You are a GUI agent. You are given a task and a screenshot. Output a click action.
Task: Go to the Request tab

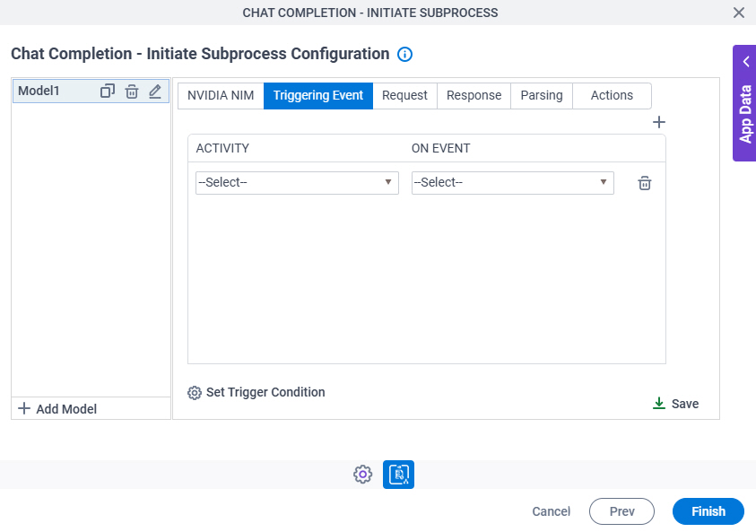404,95
